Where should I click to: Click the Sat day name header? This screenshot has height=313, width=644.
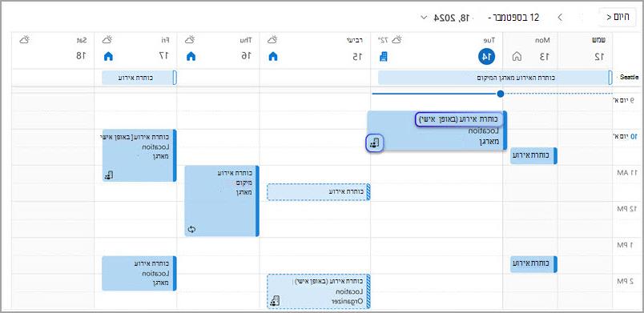(82, 40)
